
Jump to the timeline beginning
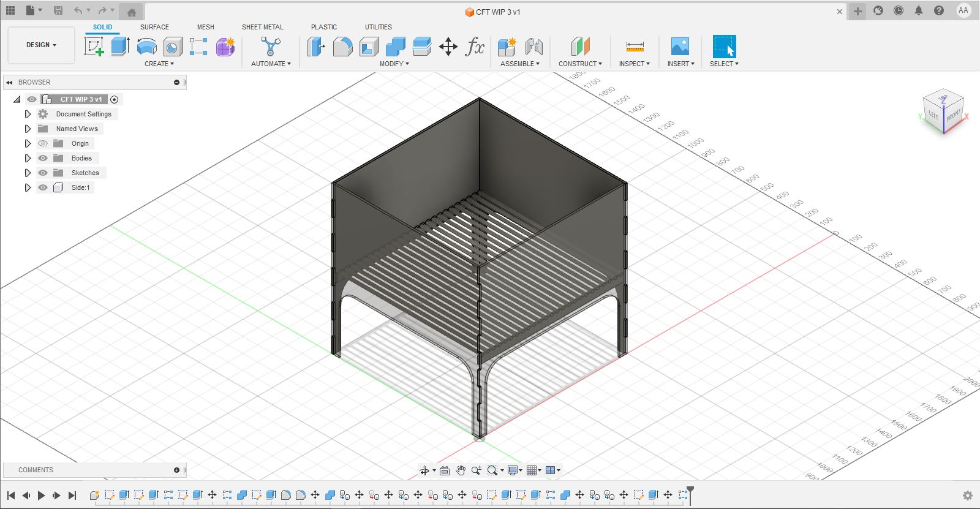[11, 495]
